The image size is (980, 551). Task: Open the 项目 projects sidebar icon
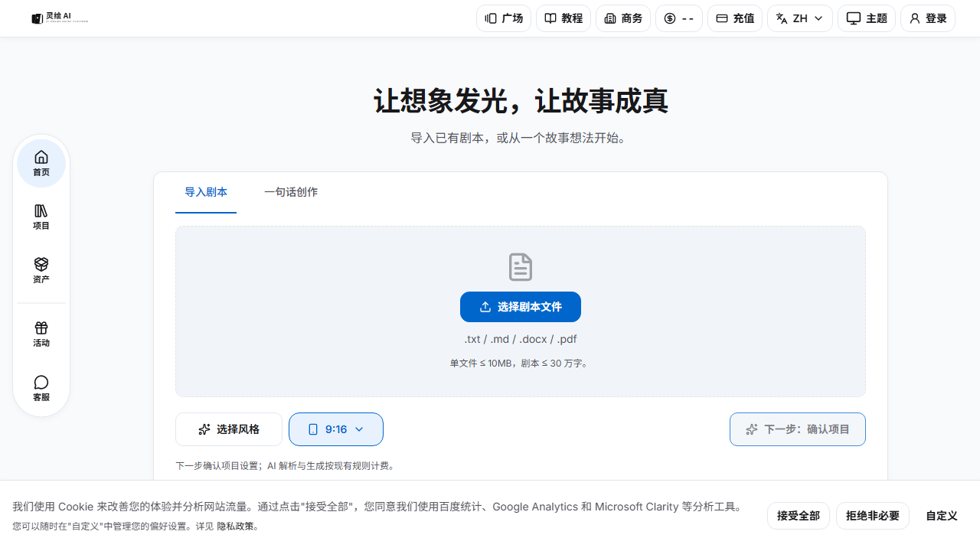[41, 217]
